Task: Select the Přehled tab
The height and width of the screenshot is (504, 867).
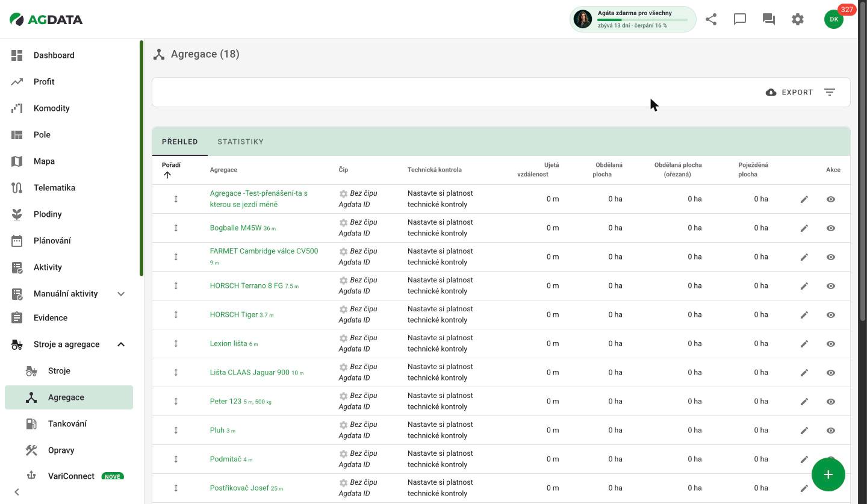Action: (x=180, y=142)
